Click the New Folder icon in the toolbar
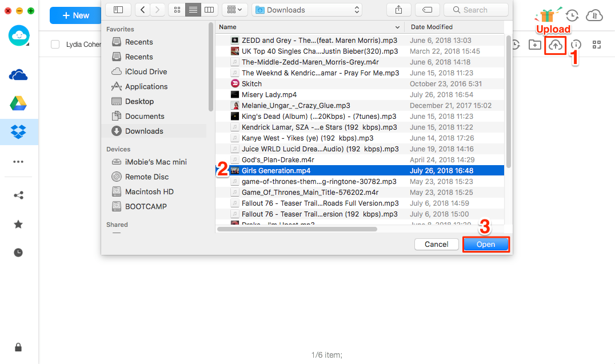Image resolution: width=615 pixels, height=364 pixels. (x=535, y=45)
